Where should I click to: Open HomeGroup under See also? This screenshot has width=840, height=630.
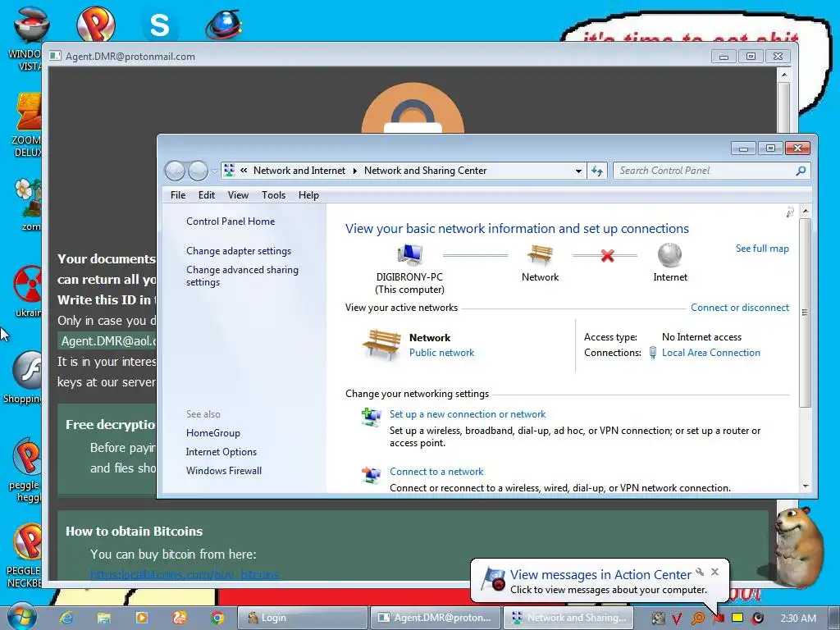pyautogui.click(x=212, y=433)
